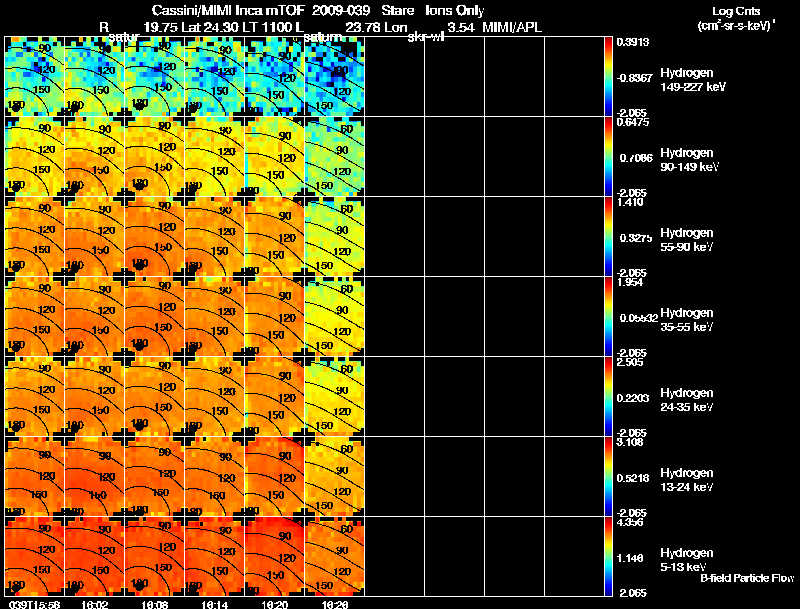
Task: Click the '0.7066' color scale value
Action: [x=636, y=158]
